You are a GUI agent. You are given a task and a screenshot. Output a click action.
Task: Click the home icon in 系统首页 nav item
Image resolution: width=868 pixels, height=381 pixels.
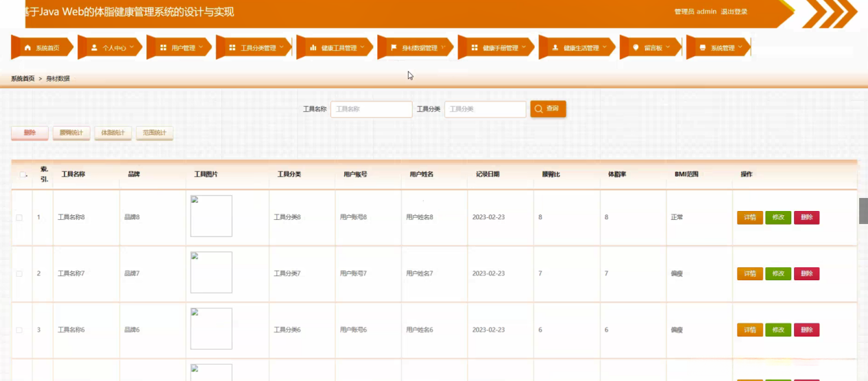click(x=27, y=48)
